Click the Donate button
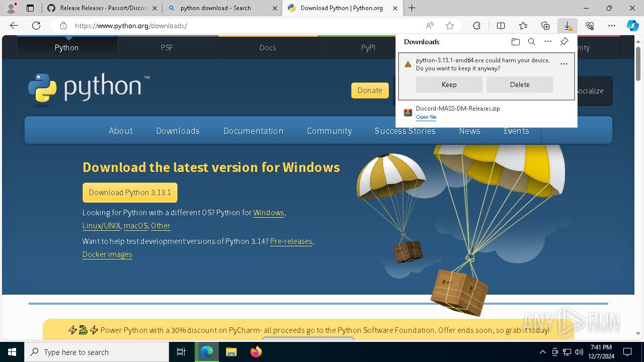This screenshot has height=362, width=644. (x=370, y=90)
